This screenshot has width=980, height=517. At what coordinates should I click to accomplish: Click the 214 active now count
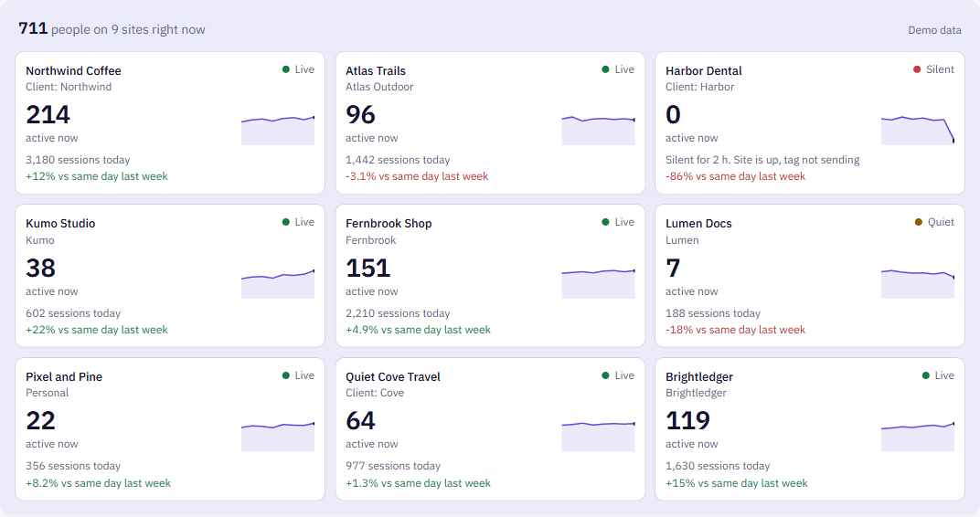[x=48, y=114]
